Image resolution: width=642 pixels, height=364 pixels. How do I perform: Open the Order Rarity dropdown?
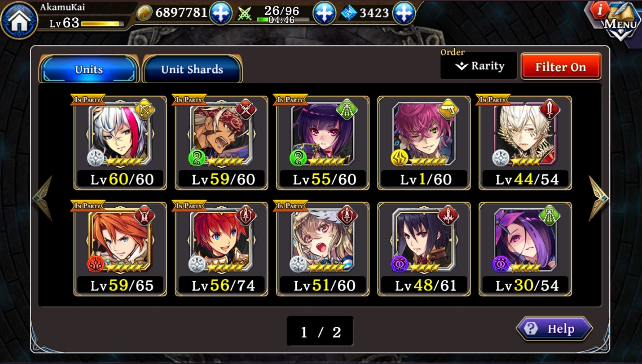coord(478,66)
